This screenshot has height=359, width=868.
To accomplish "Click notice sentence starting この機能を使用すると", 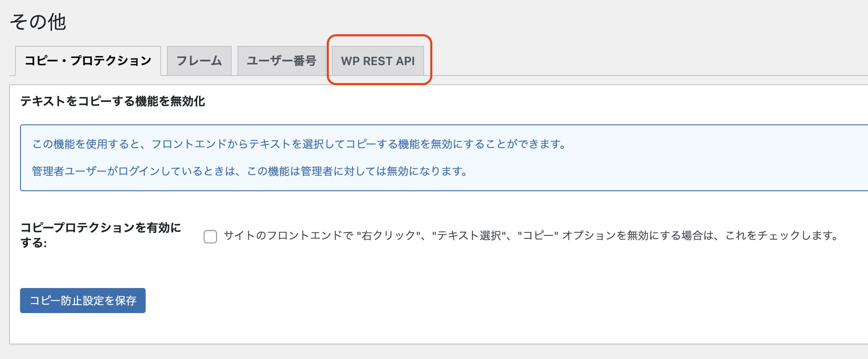I will coord(299,144).
